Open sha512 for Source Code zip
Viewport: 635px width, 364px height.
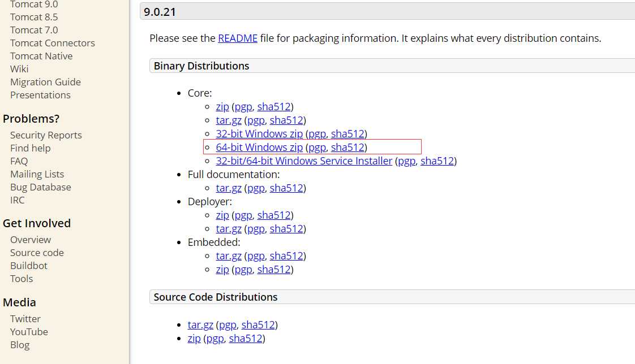[246, 339]
